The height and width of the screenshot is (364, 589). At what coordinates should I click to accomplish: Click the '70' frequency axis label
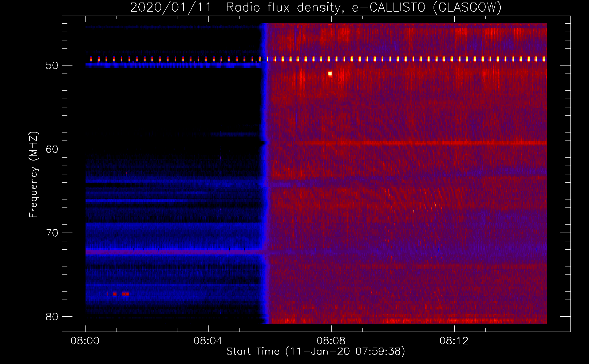pyautogui.click(x=52, y=233)
